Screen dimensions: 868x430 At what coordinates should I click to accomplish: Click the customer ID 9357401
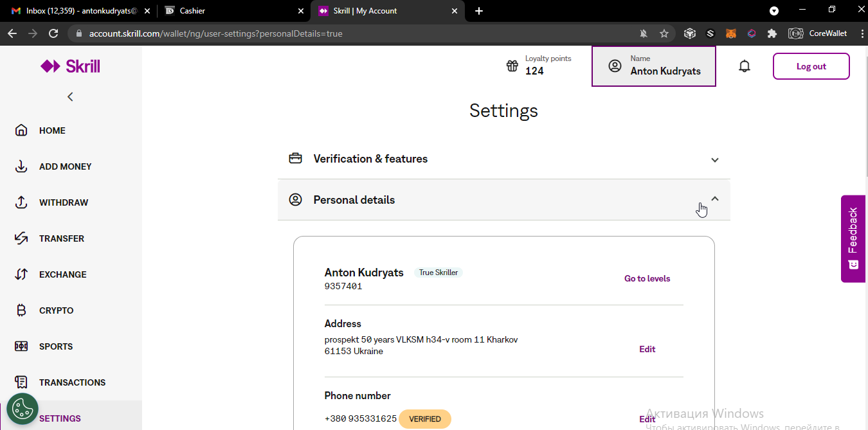pyautogui.click(x=343, y=286)
